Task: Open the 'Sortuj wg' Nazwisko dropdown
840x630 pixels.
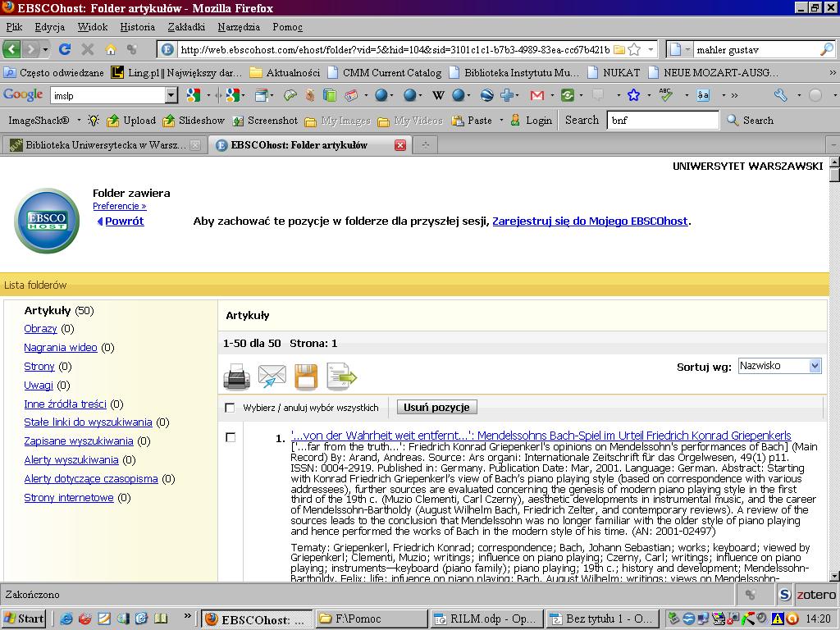Action: (x=779, y=366)
